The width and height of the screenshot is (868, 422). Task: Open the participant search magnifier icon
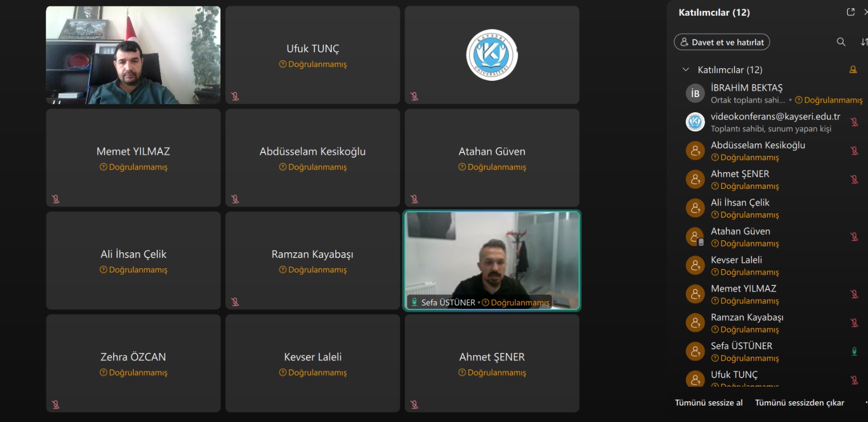pyautogui.click(x=841, y=42)
